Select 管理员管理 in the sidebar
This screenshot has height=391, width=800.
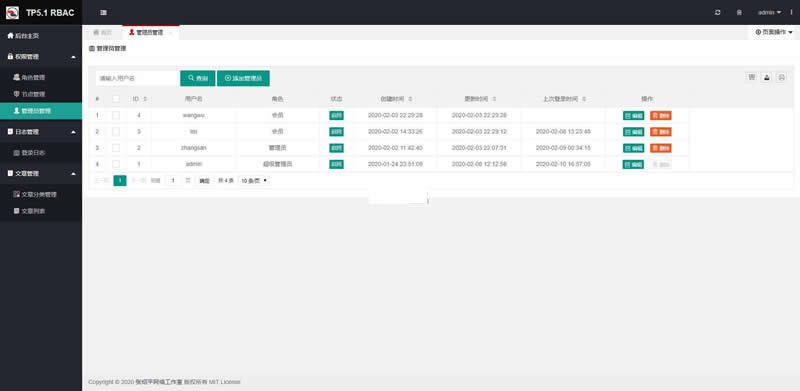tap(41, 111)
